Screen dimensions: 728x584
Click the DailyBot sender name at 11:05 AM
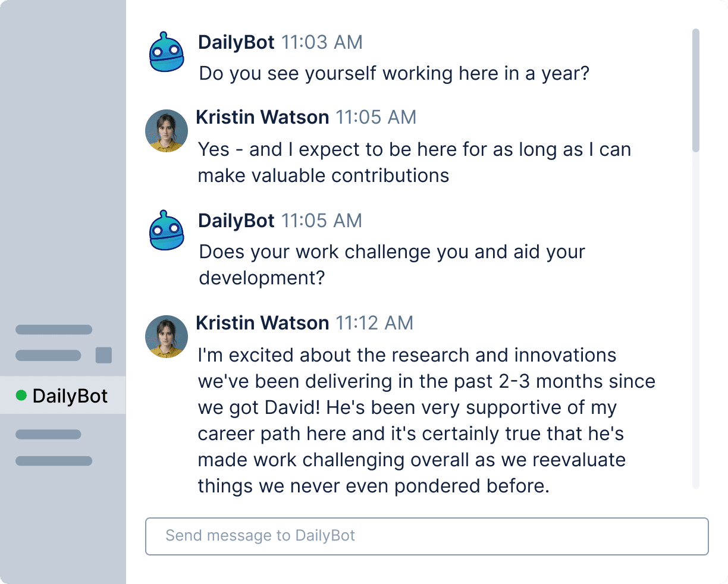point(236,221)
